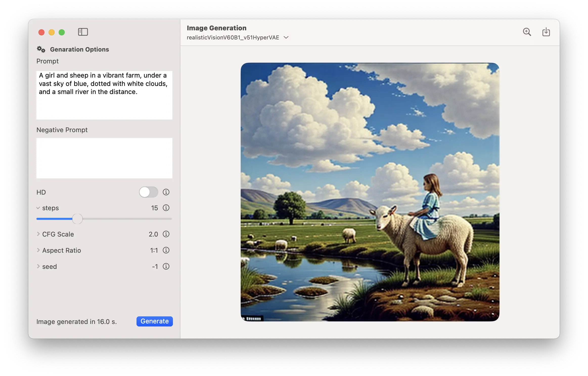Viewport: 588px width, 376px height.
Task: Expand the Aspect Ratio section
Action: click(x=38, y=250)
